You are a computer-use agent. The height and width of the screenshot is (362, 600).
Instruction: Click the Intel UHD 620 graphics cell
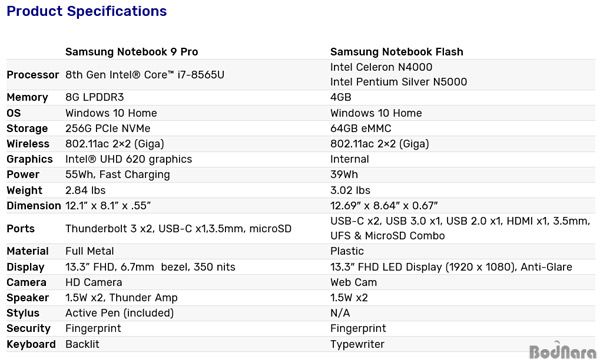[x=129, y=159]
